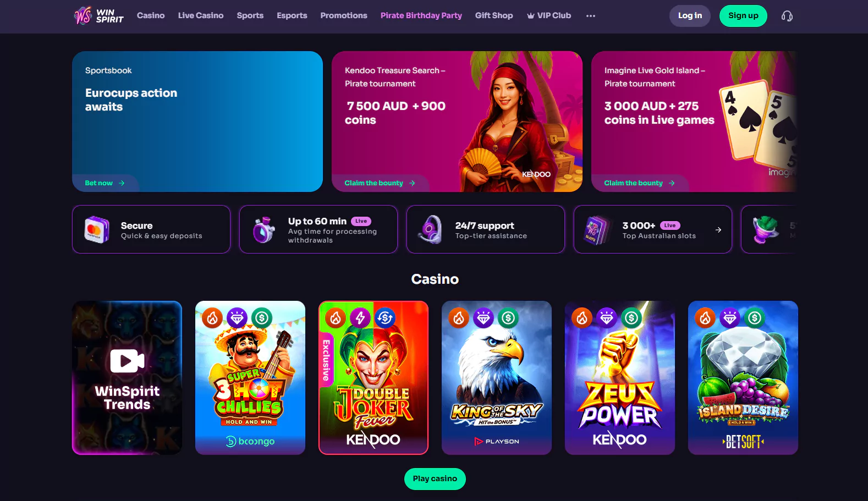This screenshot has height=501, width=868.
Task: Click the three-dot more menu icon
Action: pos(591,16)
